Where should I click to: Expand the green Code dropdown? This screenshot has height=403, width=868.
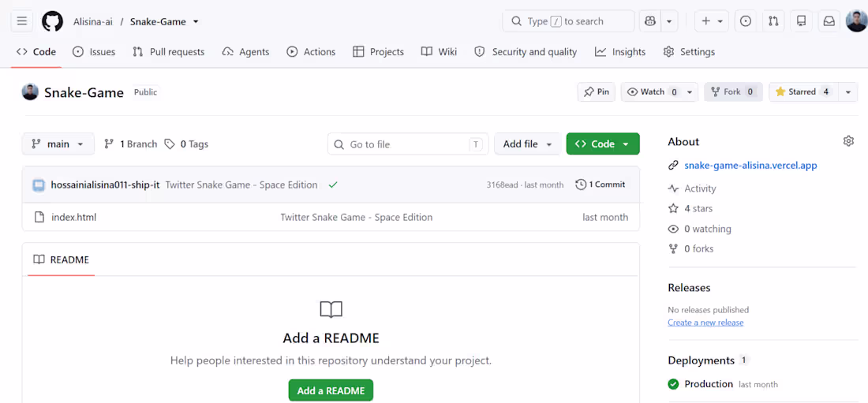click(603, 144)
